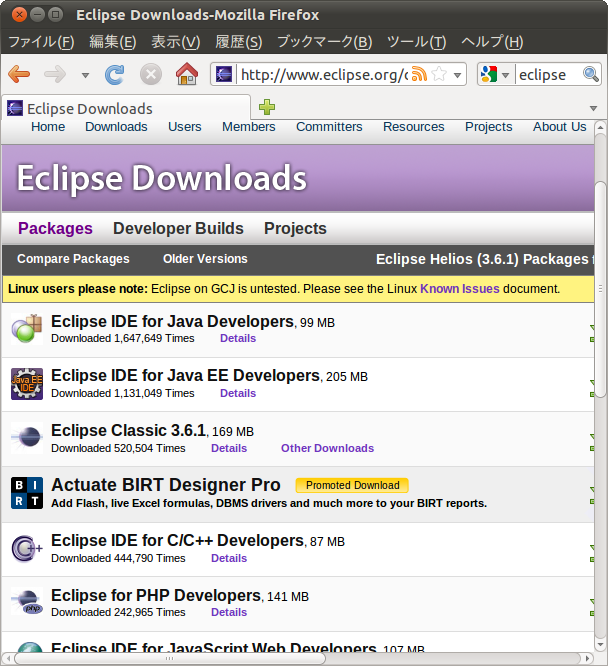Reload the page with the blue refresh icon
The image size is (608, 666).
pyautogui.click(x=115, y=74)
